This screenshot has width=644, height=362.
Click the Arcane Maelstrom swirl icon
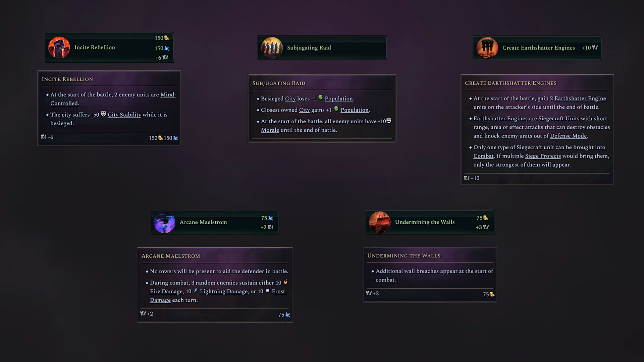(x=164, y=223)
